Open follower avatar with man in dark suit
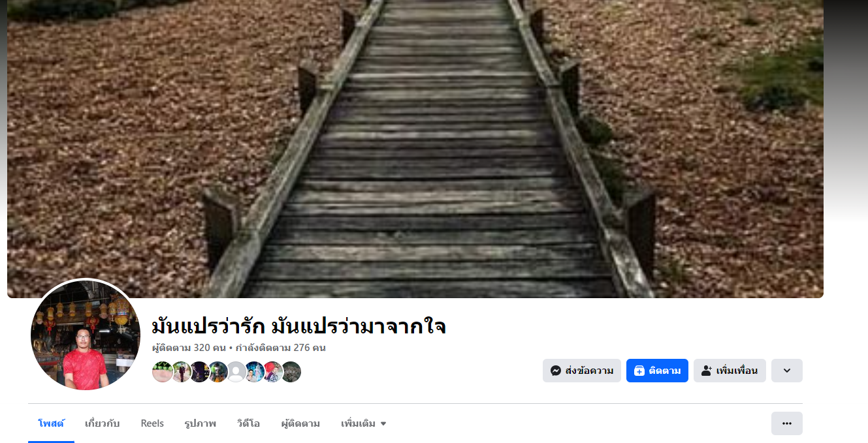The height and width of the screenshot is (443, 868). [x=182, y=372]
